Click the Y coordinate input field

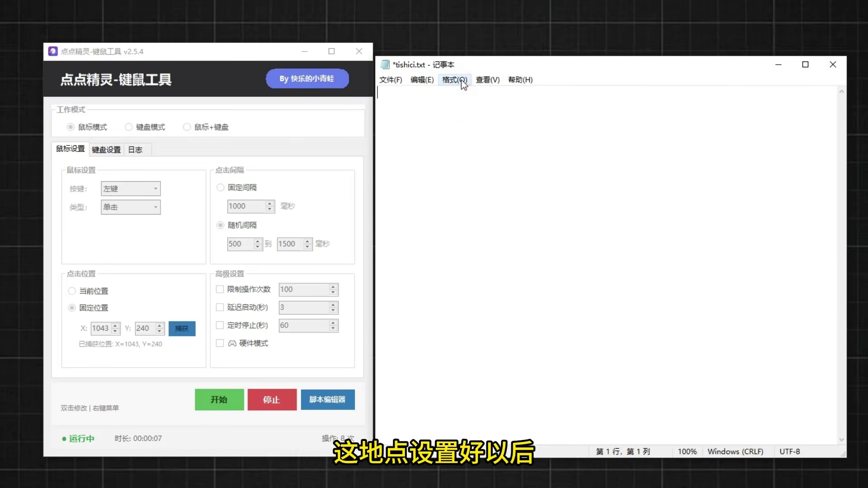pos(145,328)
